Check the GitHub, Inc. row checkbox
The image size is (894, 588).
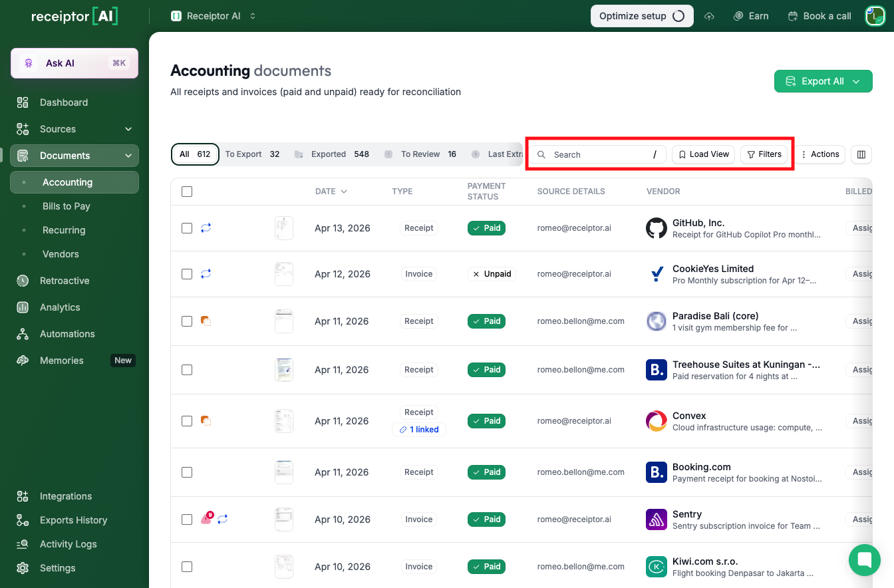coord(187,227)
